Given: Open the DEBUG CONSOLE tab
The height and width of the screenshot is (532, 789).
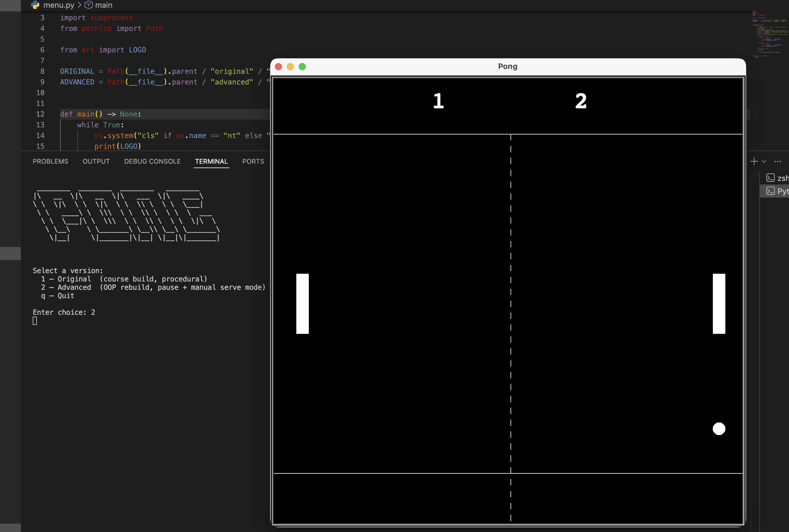Looking at the screenshot, I should click(x=152, y=162).
